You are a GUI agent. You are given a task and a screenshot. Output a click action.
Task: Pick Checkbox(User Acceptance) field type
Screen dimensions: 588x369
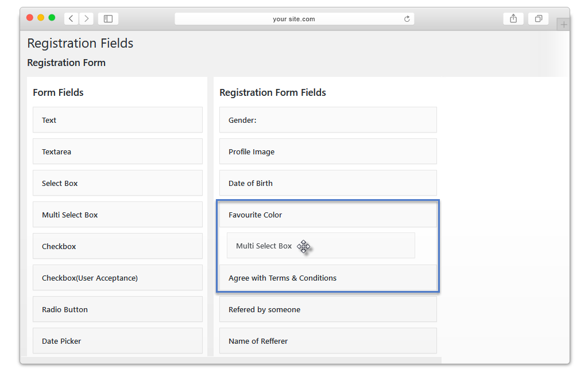[x=118, y=278]
